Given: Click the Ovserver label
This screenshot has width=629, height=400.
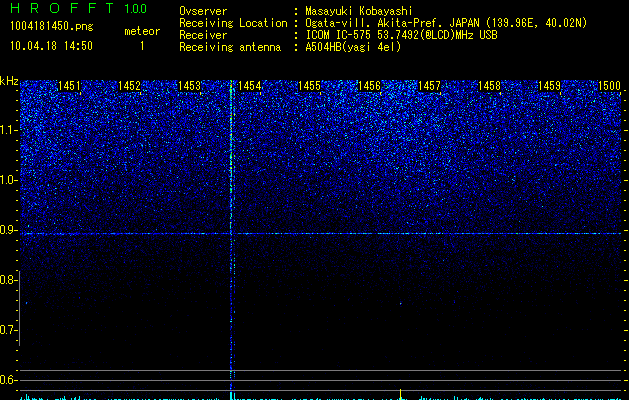Looking at the screenshot, I should click(x=203, y=11).
